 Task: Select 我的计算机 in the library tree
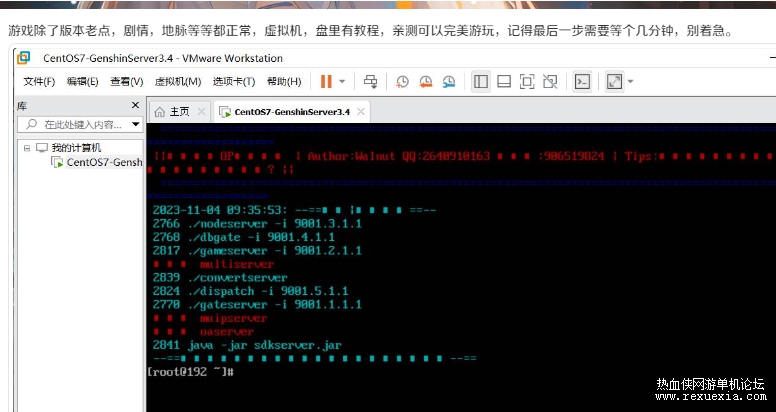pos(76,148)
